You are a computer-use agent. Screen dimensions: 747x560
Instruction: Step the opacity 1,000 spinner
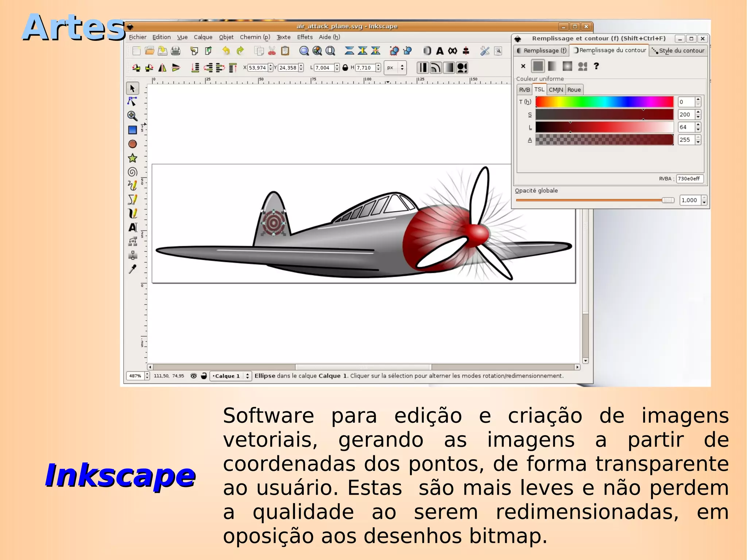[x=704, y=200]
